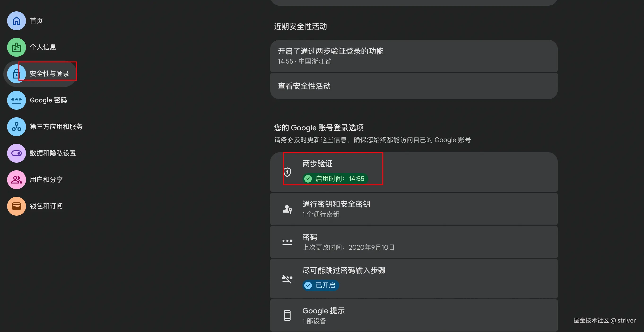Open 查看安全性活动 link
The image size is (644, 332).
coord(414,86)
